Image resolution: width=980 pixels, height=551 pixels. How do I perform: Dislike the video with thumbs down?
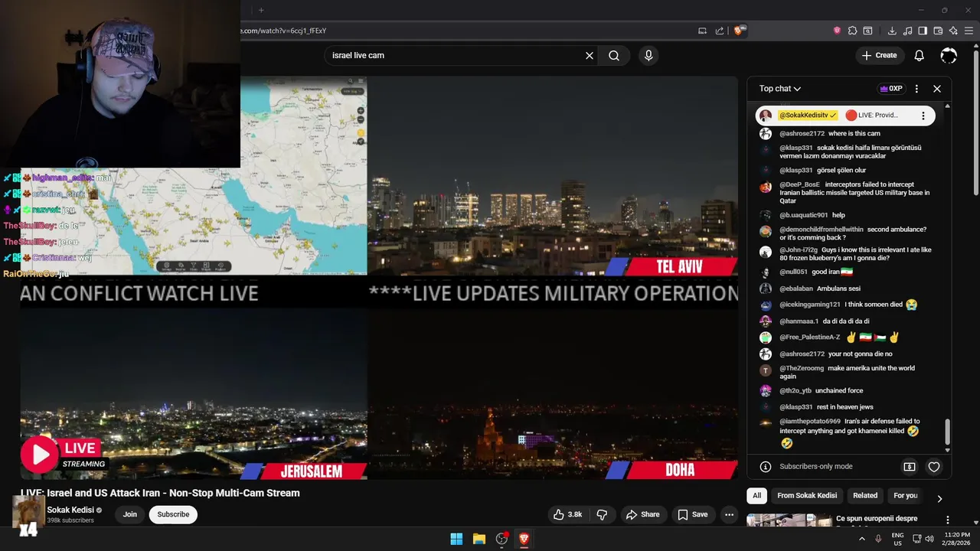click(602, 514)
